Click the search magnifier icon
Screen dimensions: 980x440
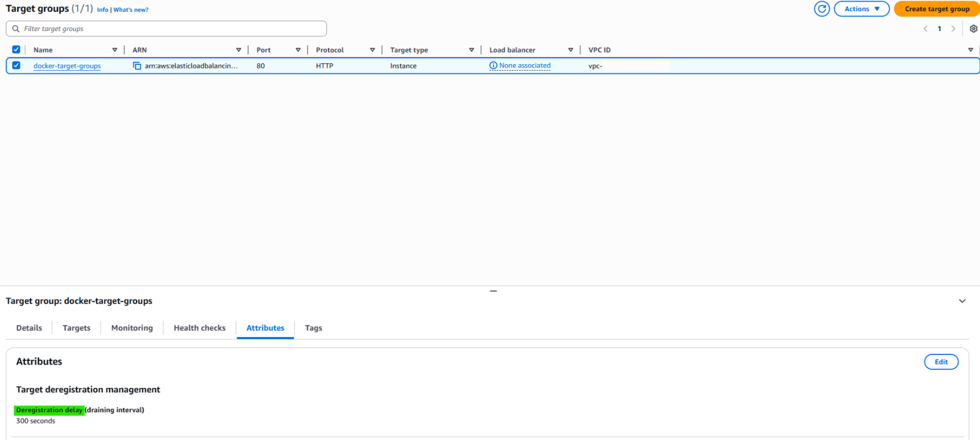pos(16,29)
